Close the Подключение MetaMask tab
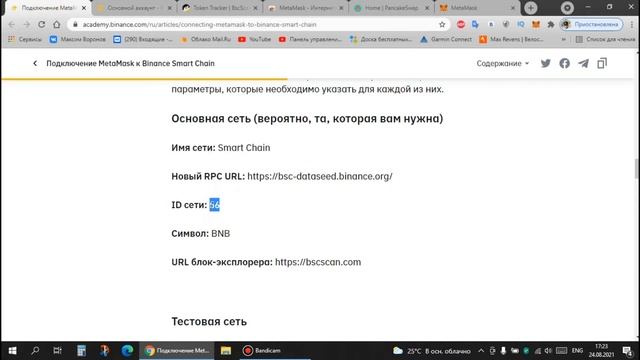This screenshot has height=360, width=640. (84, 8)
